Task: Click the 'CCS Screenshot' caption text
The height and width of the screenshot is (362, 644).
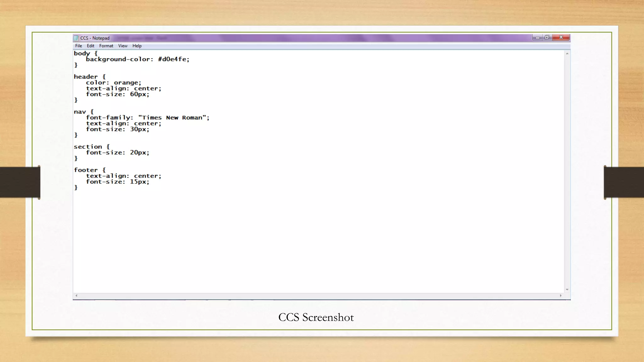Action: [316, 317]
